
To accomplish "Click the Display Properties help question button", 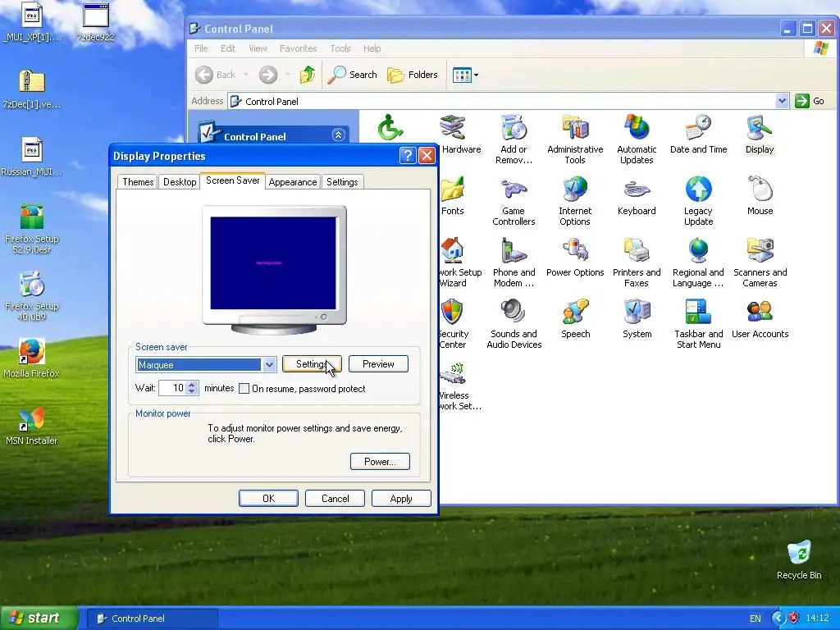I will click(x=408, y=155).
